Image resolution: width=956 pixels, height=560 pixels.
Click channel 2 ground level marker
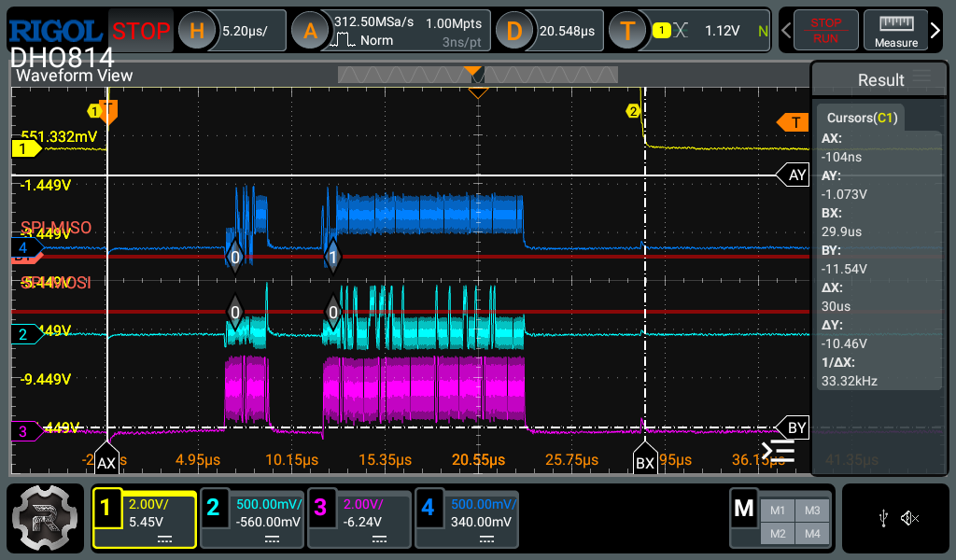click(27, 334)
